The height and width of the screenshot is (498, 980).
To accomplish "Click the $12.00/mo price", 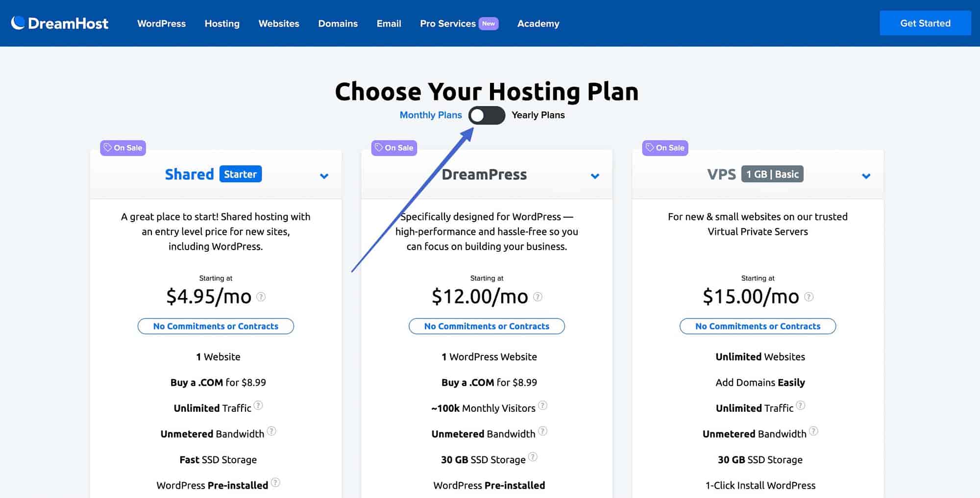I will [x=480, y=297].
